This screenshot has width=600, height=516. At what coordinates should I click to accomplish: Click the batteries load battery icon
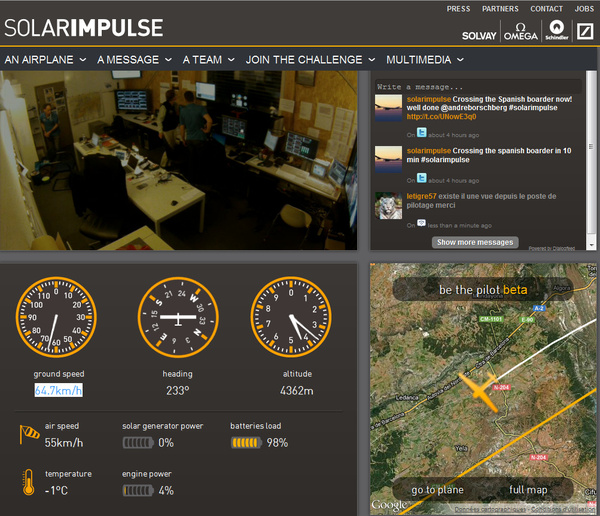pyautogui.click(x=246, y=443)
